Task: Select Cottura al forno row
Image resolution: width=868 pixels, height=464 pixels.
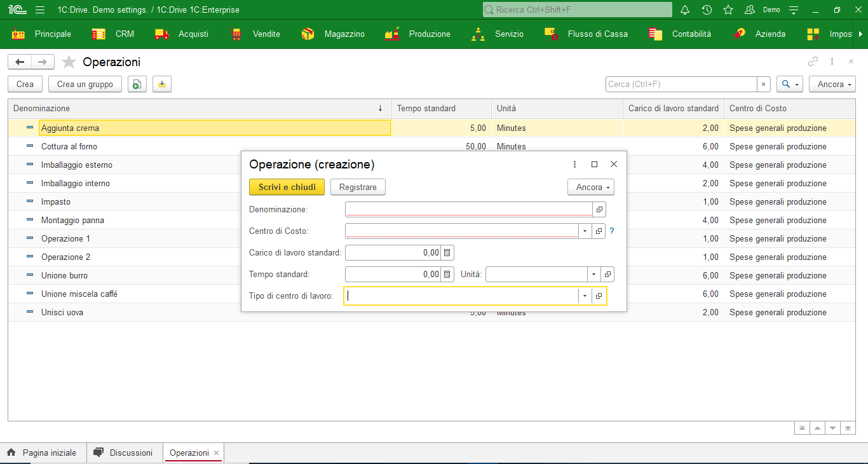Action: [432, 146]
